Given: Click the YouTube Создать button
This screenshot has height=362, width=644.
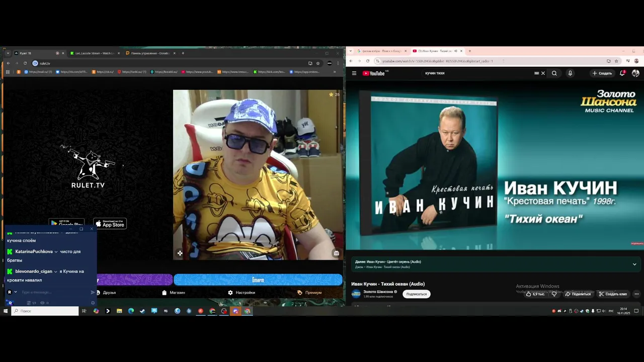Looking at the screenshot, I should (x=602, y=73).
